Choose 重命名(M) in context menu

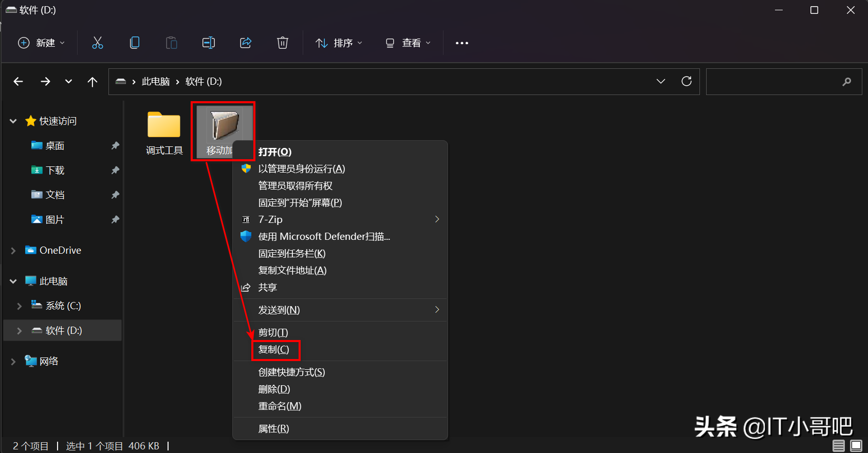click(x=340, y=406)
